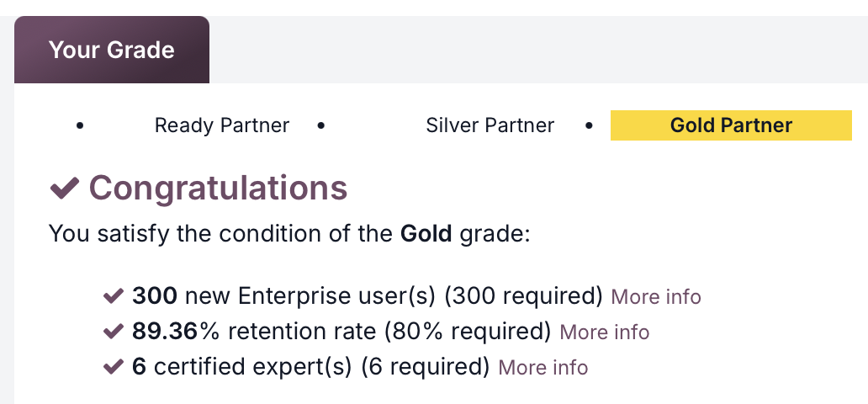The height and width of the screenshot is (404, 868).
Task: Click the bold Gold word in sentence
Action: tap(426, 233)
